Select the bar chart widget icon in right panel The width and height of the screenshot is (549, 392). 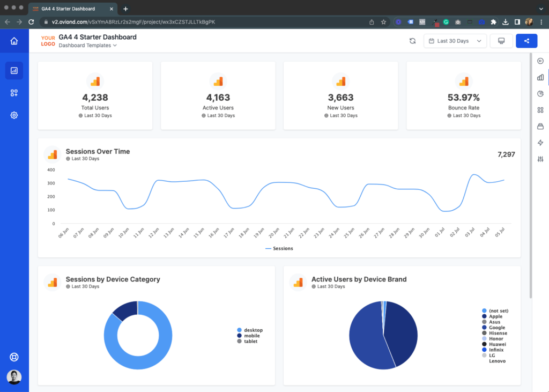(x=540, y=77)
